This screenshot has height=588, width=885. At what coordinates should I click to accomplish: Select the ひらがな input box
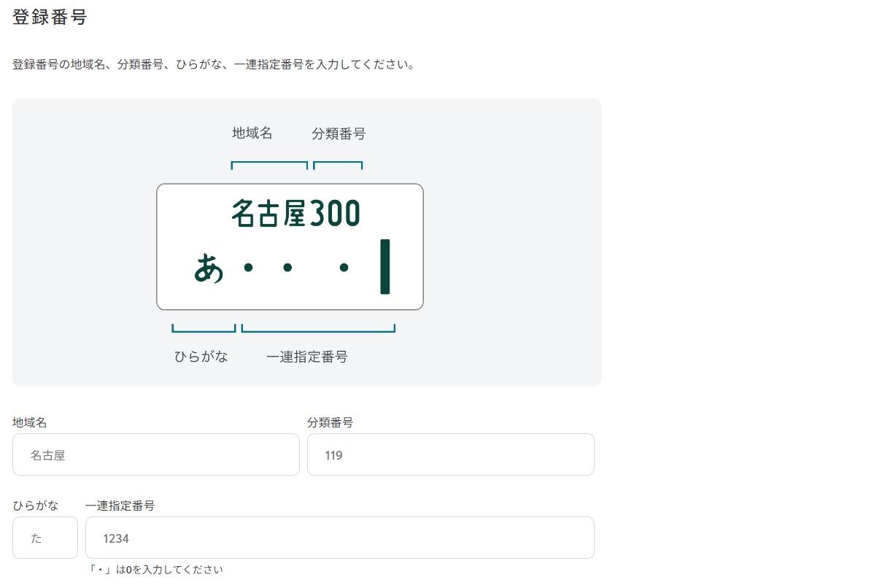45,538
